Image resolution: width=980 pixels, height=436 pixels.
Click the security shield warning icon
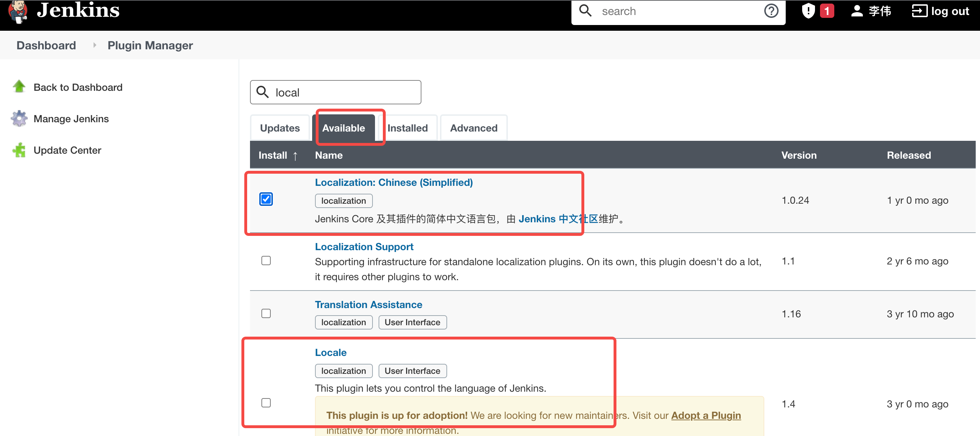[808, 11]
